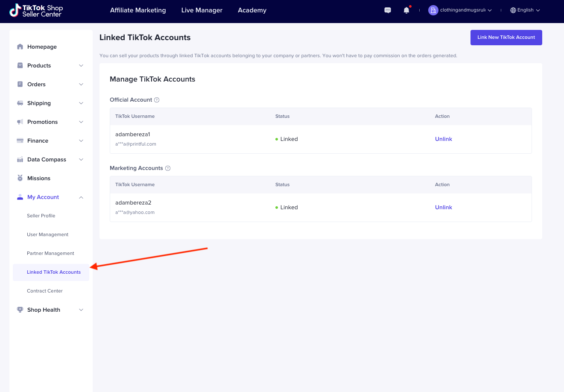Screen dimensions: 564x392
Task: Unlink the adambereza1 official account
Action: click(443, 139)
